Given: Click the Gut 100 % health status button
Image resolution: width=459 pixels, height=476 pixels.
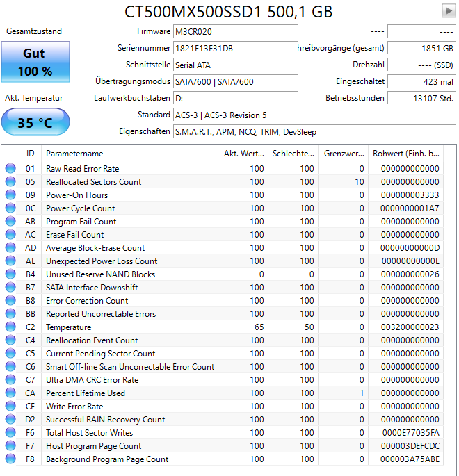Looking at the screenshot, I should click(x=35, y=62).
